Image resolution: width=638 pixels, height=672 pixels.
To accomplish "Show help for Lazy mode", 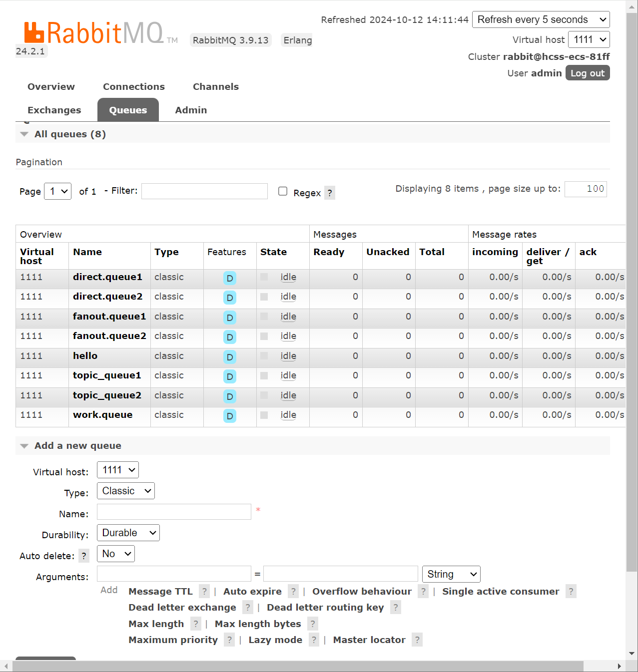I will point(314,640).
